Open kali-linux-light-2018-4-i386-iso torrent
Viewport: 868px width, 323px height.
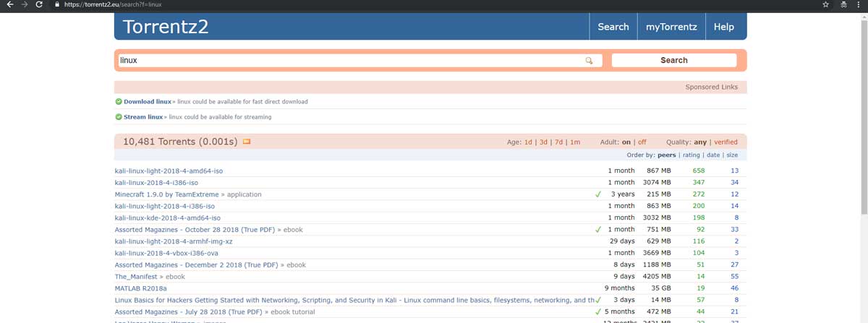tap(164, 206)
